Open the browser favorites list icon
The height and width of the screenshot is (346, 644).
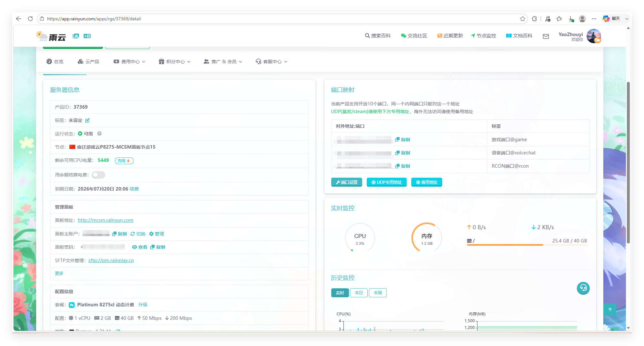click(559, 19)
